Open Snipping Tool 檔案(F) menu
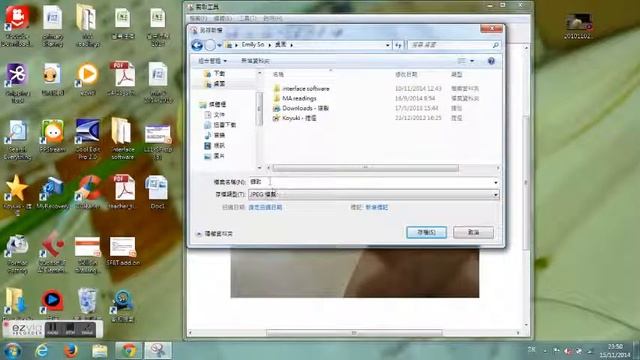Viewport: 640px width, 360px height. [x=198, y=18]
